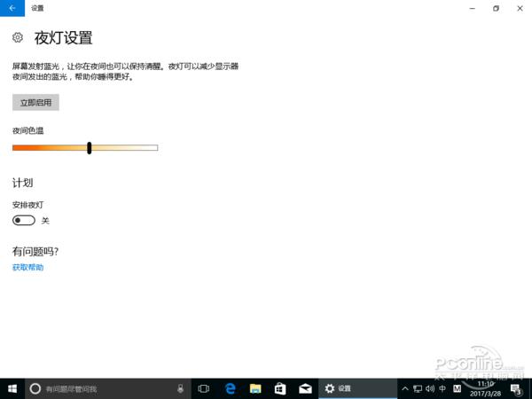Open File Explorer from the taskbar

tap(254, 388)
